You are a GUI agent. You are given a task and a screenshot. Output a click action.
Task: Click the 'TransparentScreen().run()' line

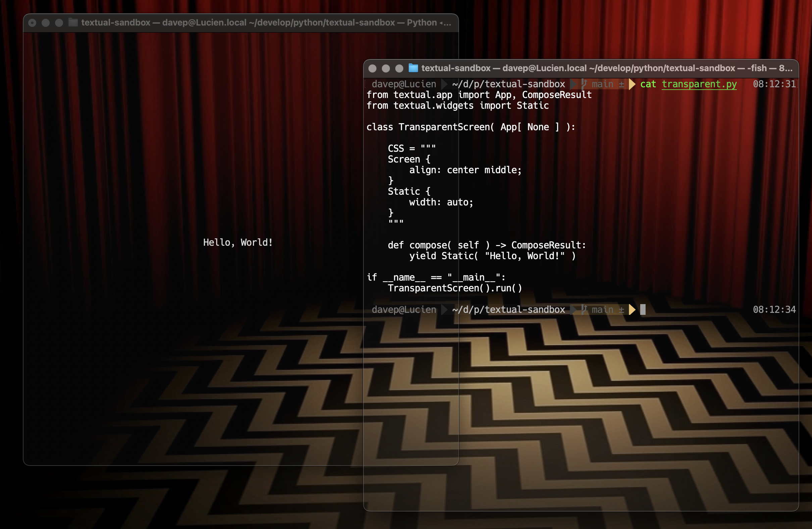[x=455, y=288]
